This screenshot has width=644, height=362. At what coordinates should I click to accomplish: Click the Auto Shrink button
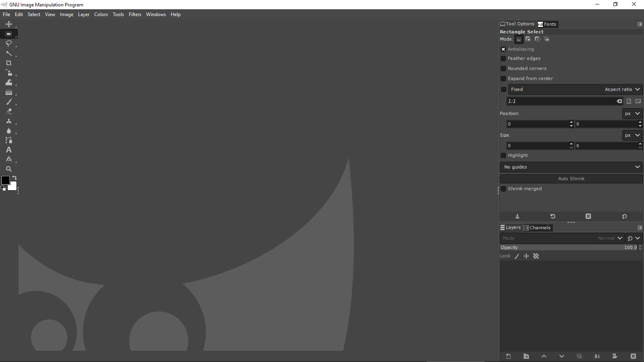(571, 179)
